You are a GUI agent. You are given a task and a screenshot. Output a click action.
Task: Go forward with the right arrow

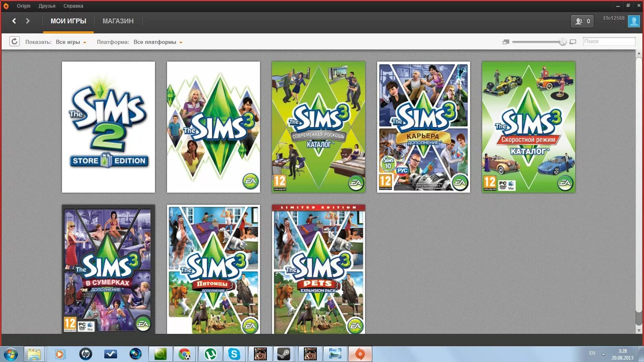(27, 21)
